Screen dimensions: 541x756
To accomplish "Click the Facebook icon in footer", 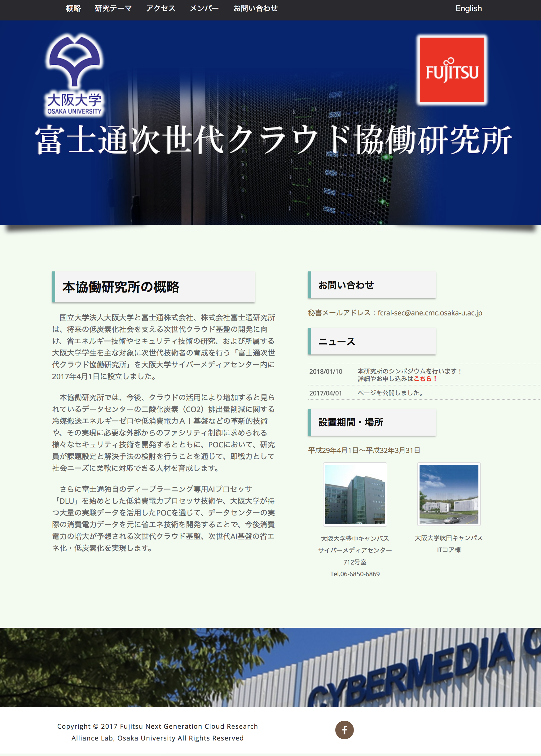I will click(x=344, y=730).
